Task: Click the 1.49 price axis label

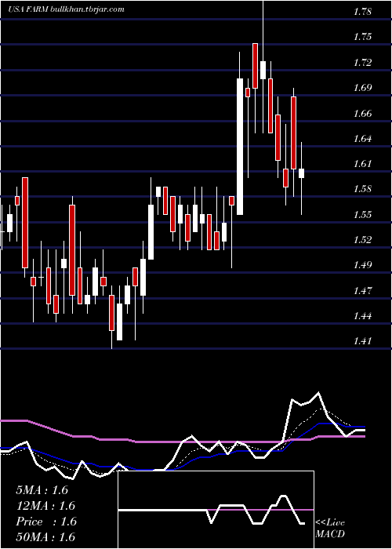Action: click(x=362, y=265)
